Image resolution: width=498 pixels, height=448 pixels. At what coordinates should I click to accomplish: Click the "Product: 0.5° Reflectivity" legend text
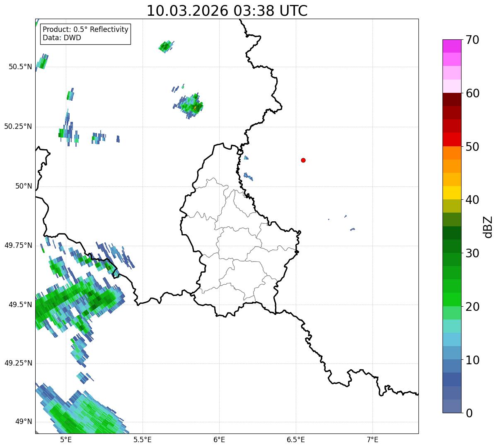pyautogui.click(x=86, y=30)
